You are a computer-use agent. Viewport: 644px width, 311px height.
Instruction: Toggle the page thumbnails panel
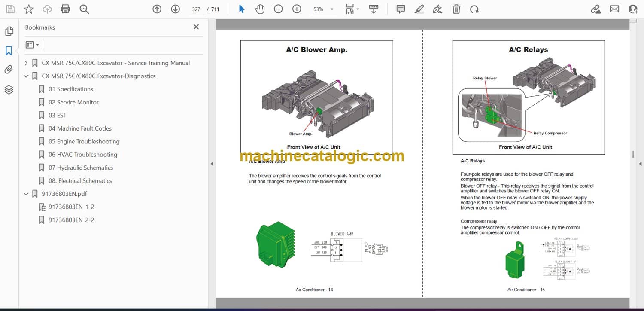click(9, 31)
